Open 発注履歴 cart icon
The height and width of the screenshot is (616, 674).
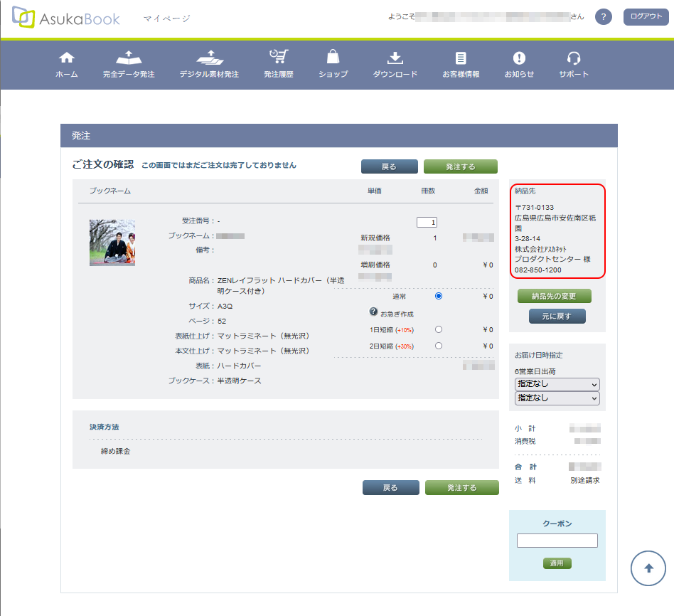pos(278,58)
